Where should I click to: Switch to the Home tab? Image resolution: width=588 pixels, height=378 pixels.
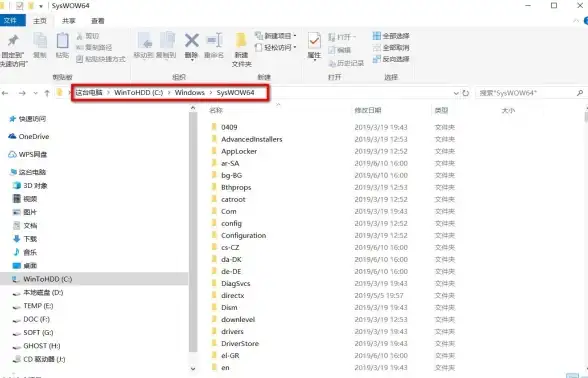tap(40, 21)
